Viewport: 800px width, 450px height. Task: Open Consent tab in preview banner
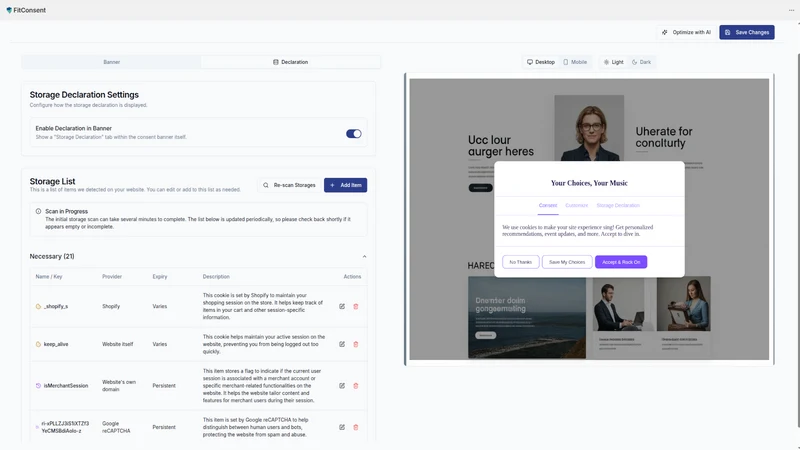pyautogui.click(x=548, y=206)
